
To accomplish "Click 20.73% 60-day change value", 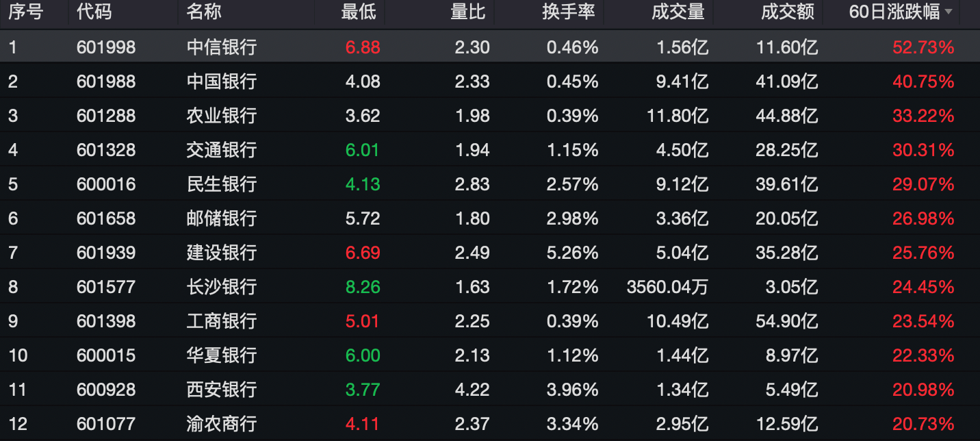I will 923,423.
